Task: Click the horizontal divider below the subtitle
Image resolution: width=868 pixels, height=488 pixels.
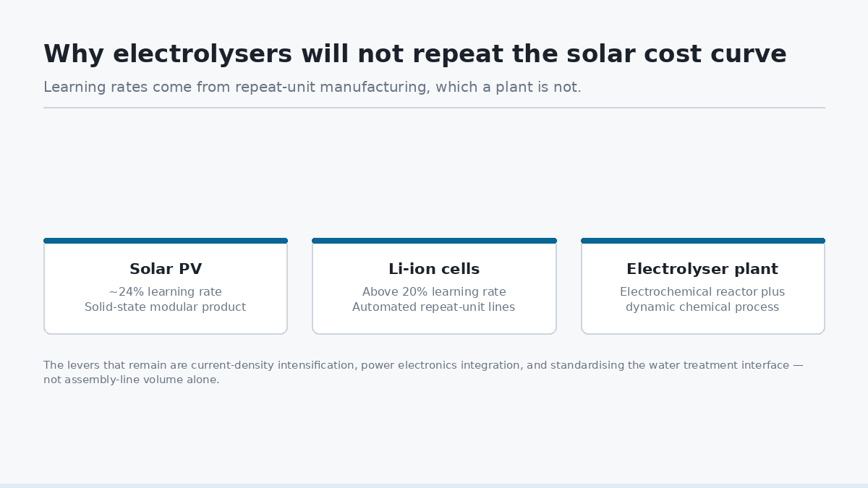Action: (x=434, y=108)
